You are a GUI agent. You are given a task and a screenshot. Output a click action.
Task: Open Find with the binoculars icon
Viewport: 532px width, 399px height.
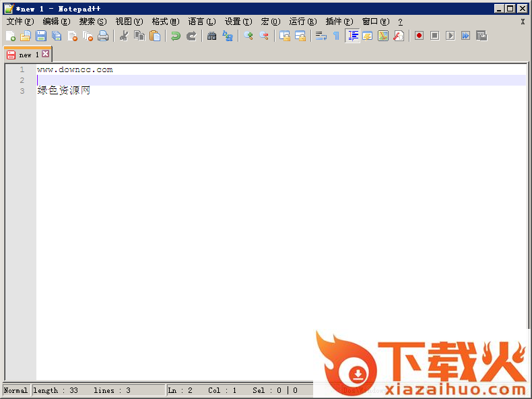211,36
